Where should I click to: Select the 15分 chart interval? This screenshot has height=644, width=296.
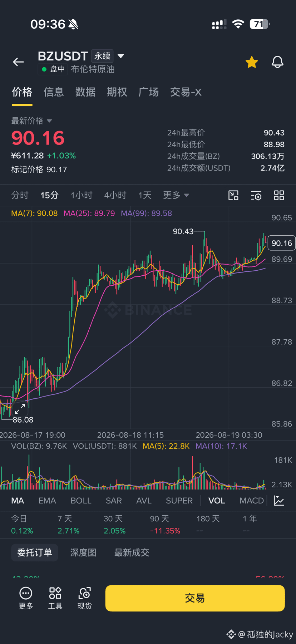click(x=49, y=195)
